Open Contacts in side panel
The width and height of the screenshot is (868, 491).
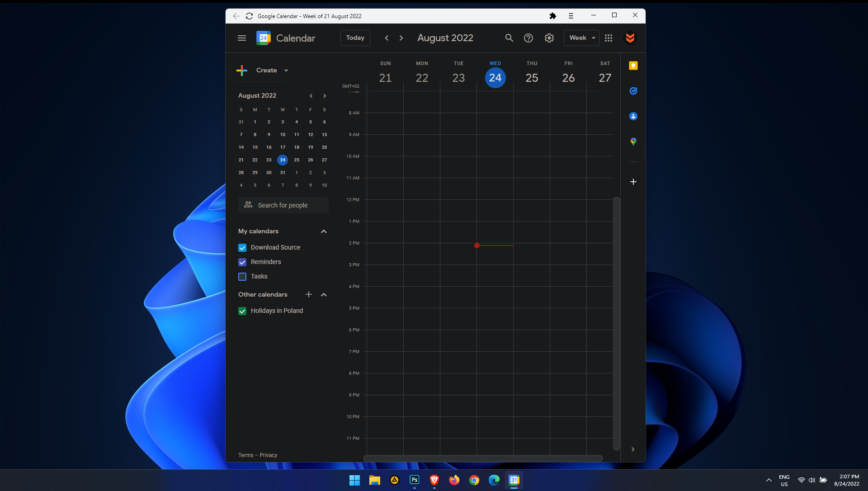[x=633, y=116]
